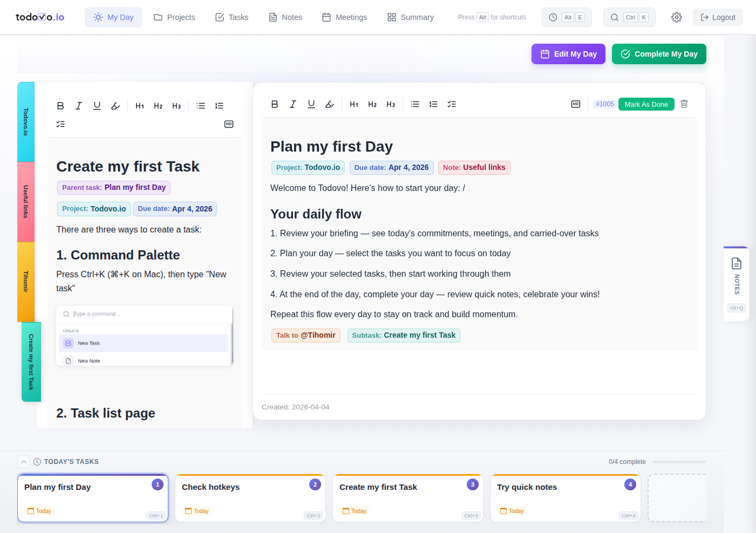This screenshot has height=533, width=756.
Task: Select Check hotkeys task card
Action: [x=250, y=498]
